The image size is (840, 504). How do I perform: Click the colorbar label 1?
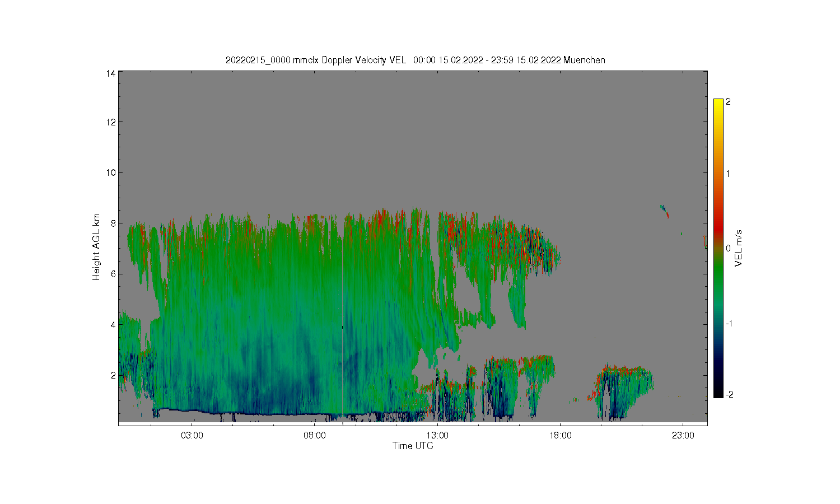tap(728, 174)
